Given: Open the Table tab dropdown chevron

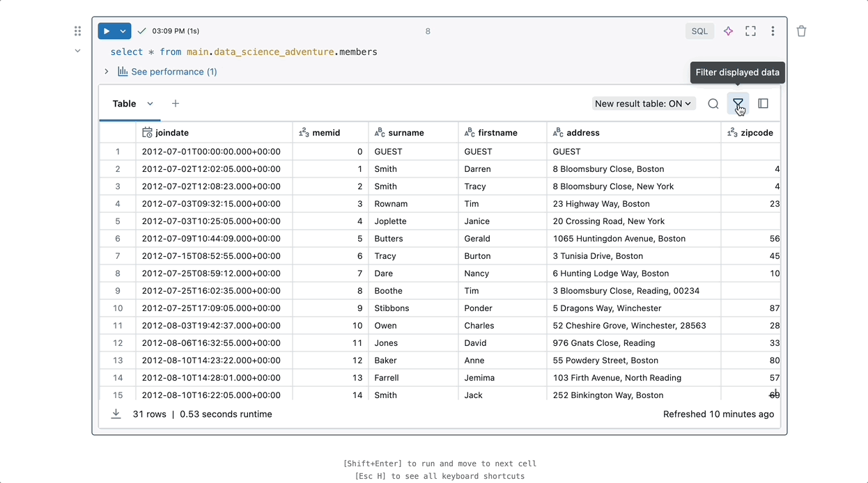Looking at the screenshot, I should click(150, 104).
